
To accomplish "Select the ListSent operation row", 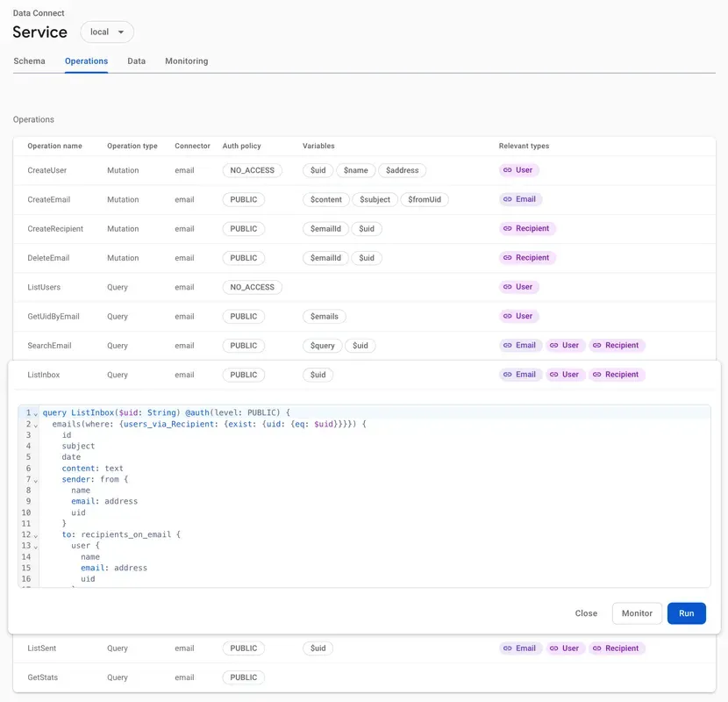I will point(364,648).
